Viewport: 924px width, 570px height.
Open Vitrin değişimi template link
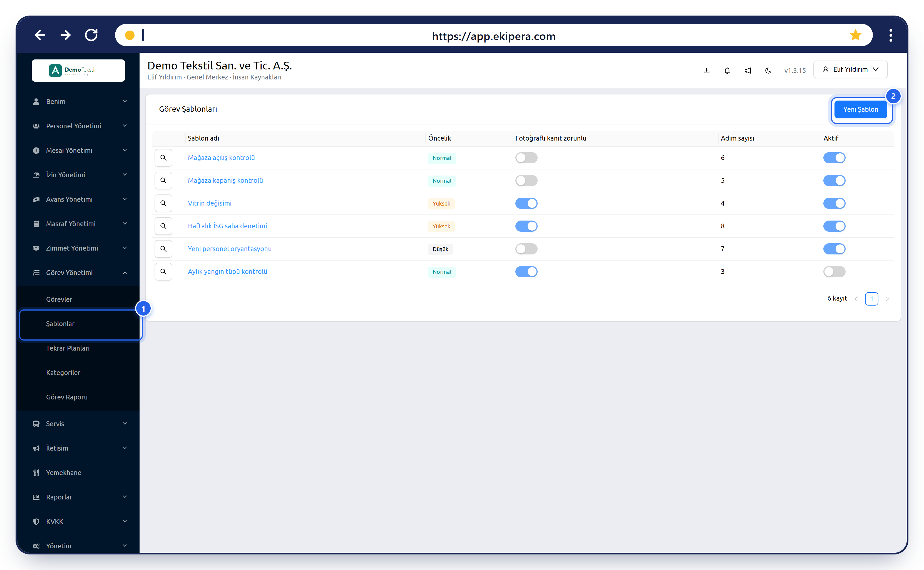tap(210, 203)
